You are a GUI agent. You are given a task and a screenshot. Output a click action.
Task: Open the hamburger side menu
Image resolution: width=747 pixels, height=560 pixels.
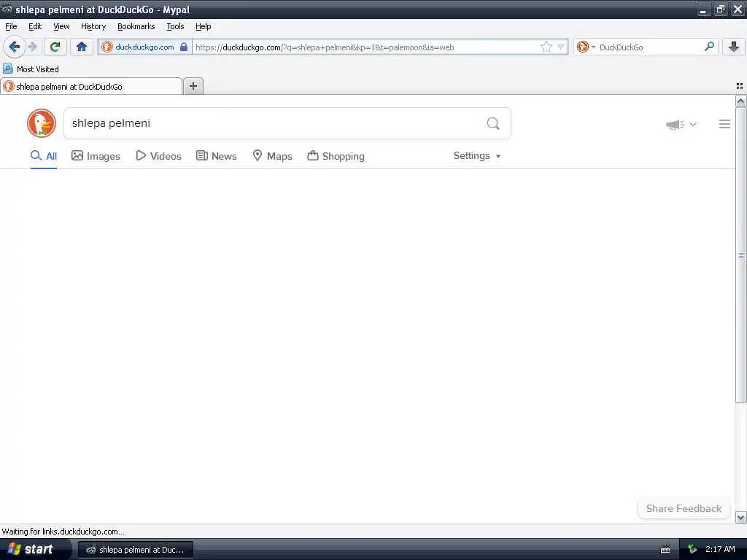[724, 124]
